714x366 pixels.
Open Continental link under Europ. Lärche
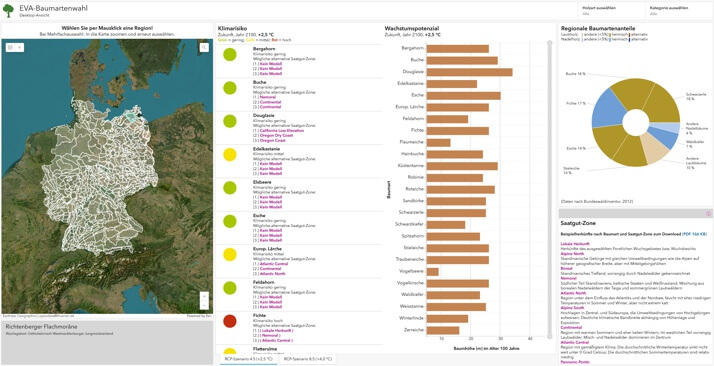coord(270,269)
